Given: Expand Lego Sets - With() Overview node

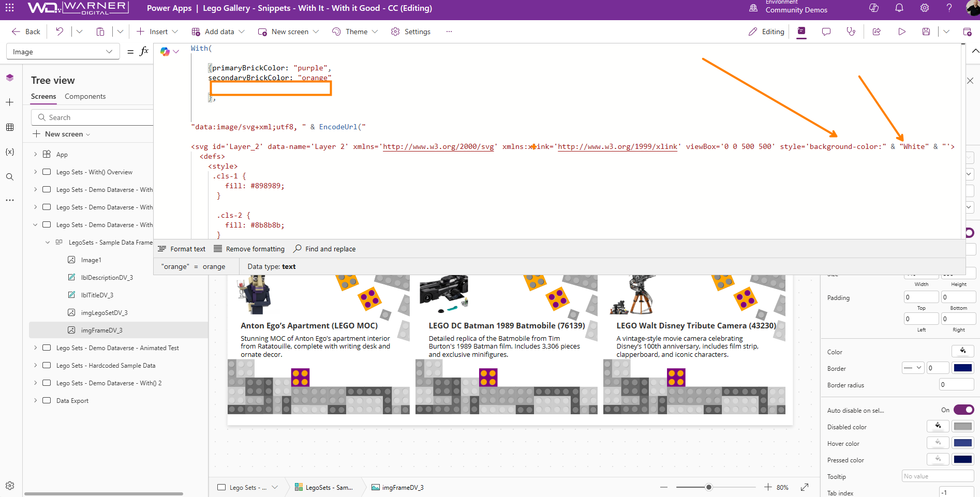Looking at the screenshot, I should click(35, 172).
